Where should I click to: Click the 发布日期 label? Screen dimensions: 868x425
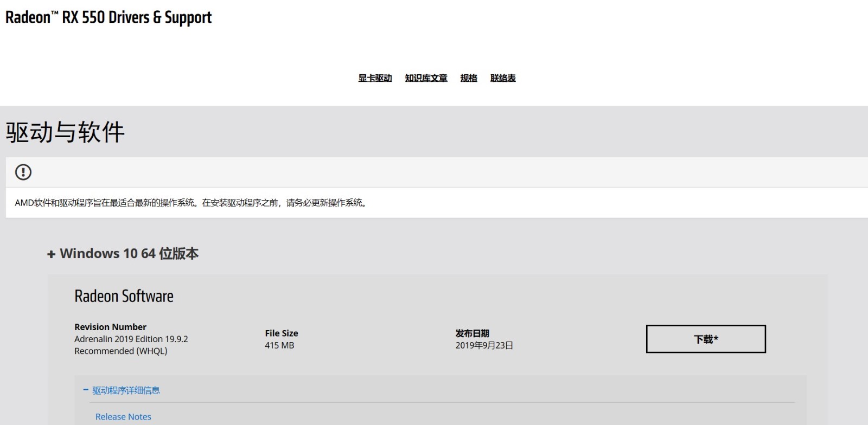473,333
